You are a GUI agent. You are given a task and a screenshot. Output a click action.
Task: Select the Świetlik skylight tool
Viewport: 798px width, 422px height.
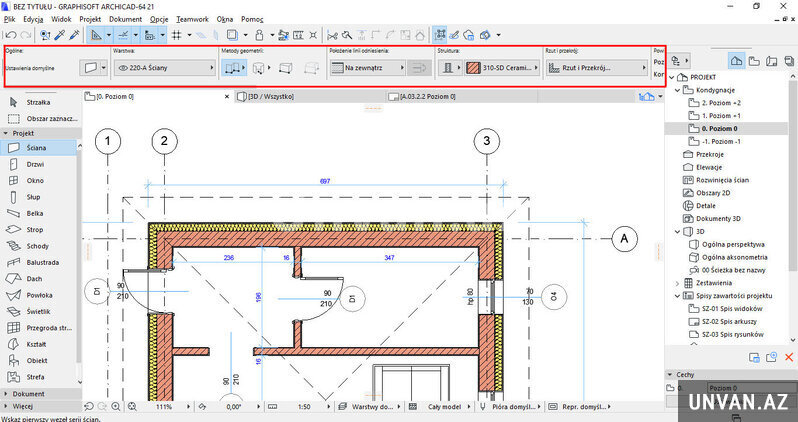39,312
